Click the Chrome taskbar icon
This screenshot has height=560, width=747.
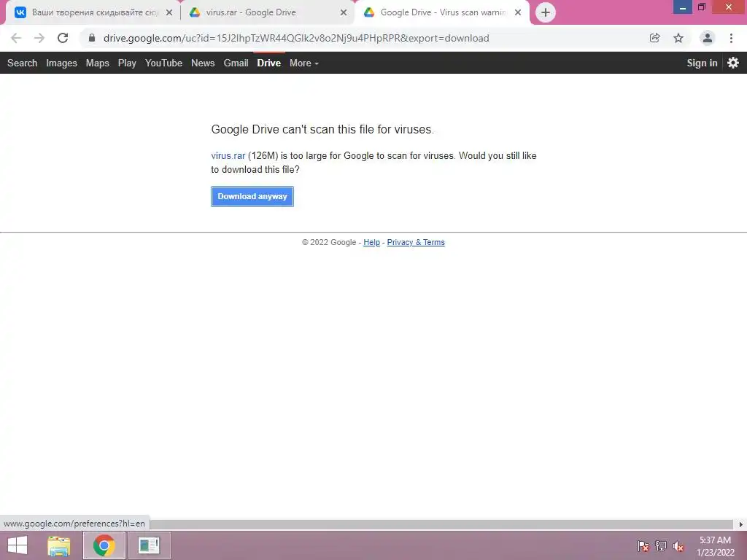pyautogui.click(x=104, y=545)
